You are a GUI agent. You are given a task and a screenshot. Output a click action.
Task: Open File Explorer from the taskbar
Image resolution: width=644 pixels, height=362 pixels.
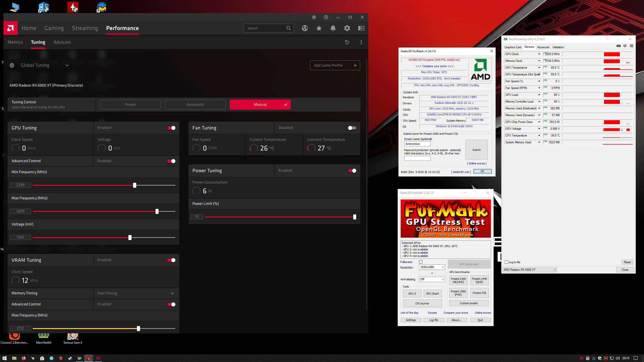tap(14, 358)
